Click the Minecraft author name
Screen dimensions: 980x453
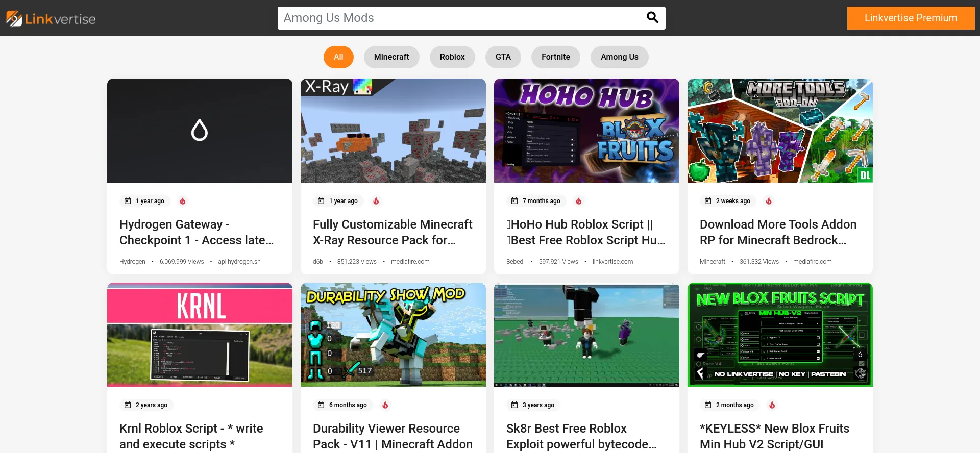point(713,262)
